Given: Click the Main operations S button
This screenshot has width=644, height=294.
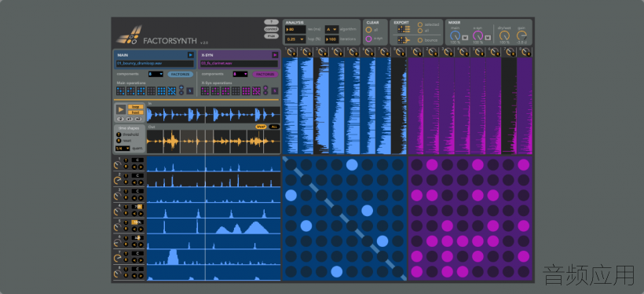Looking at the screenshot, I should (x=189, y=91).
